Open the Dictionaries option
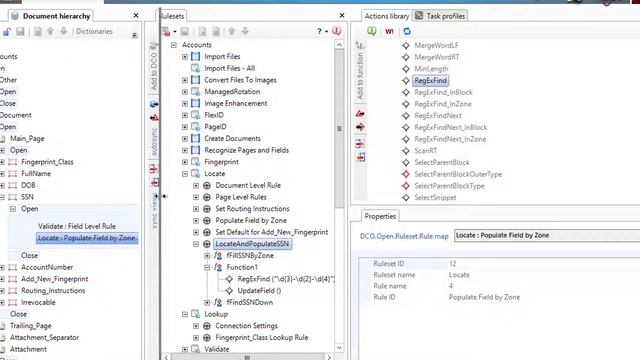Image resolution: width=640 pixels, height=360 pixels. pyautogui.click(x=94, y=31)
